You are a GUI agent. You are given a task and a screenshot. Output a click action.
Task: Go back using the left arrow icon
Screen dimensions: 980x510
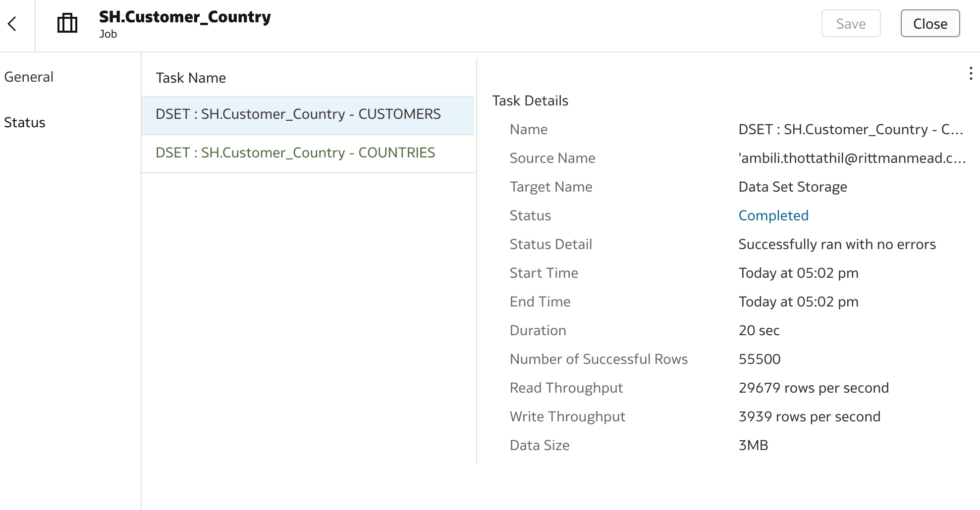[12, 24]
